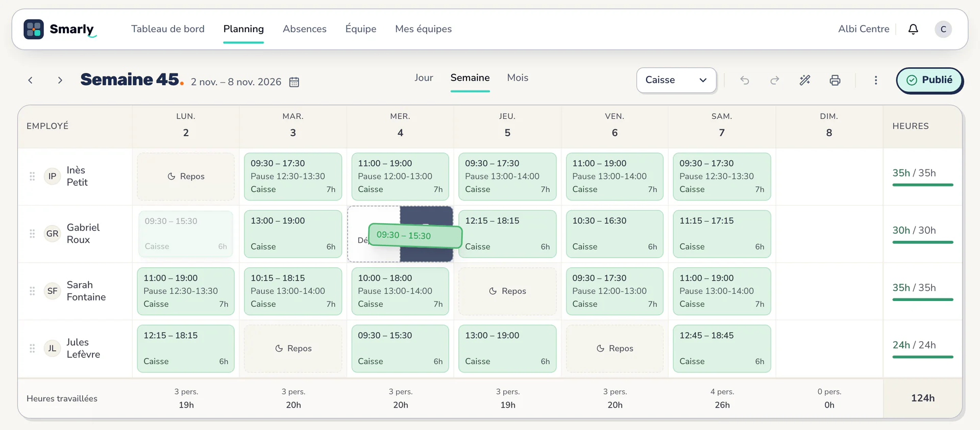
Task: Open Inès Petit's Friday 11:00 – 19:00 shift
Action: pyautogui.click(x=615, y=176)
